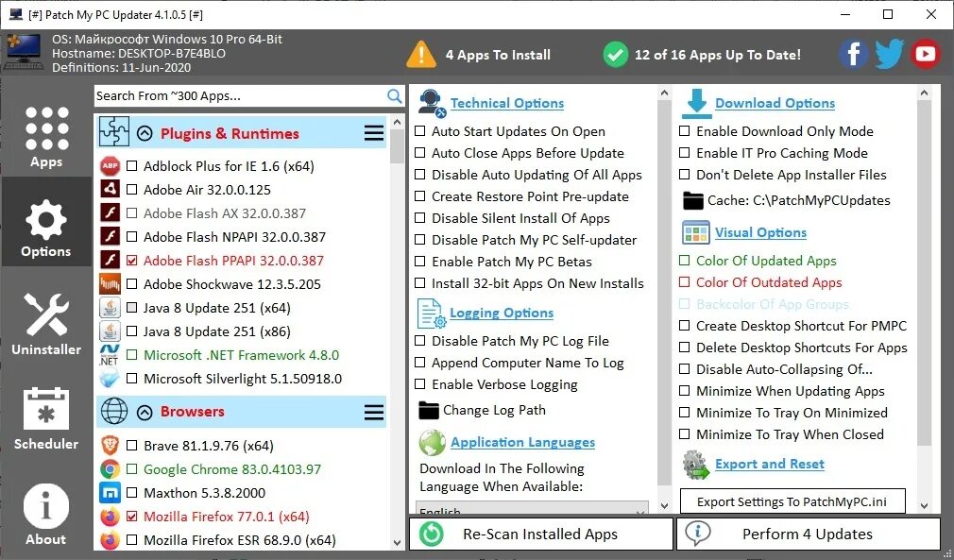
Task: Open the Plugins & Runtimes hamburger menu
Action: [x=373, y=133]
